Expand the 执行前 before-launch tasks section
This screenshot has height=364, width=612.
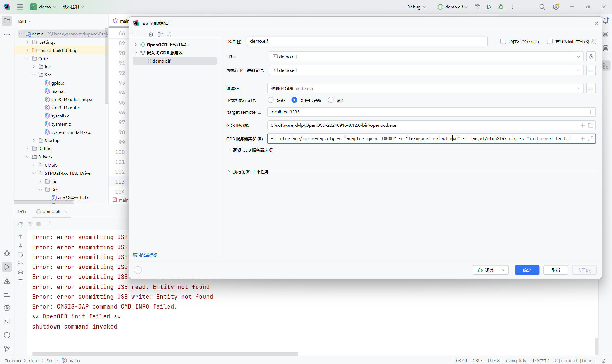click(x=229, y=172)
